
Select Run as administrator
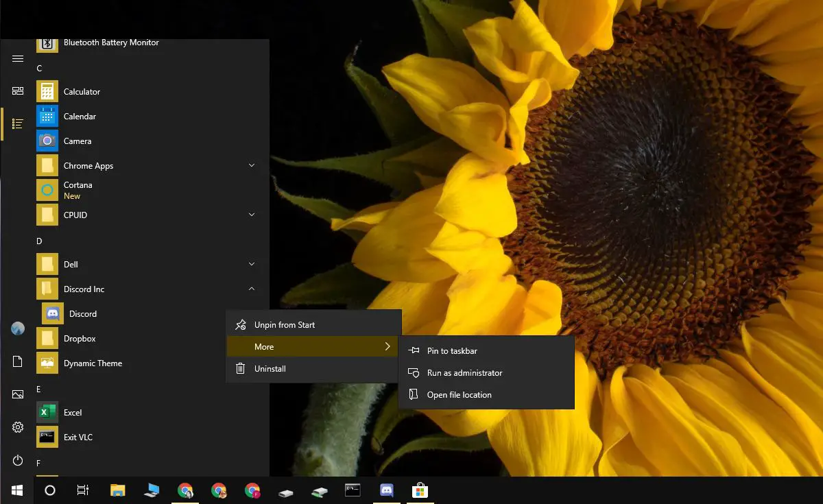[464, 373]
